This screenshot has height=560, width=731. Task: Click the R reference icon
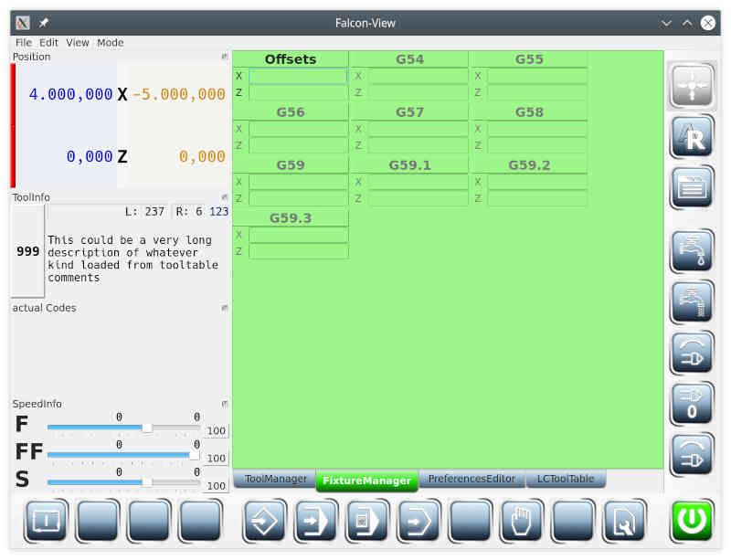click(692, 137)
